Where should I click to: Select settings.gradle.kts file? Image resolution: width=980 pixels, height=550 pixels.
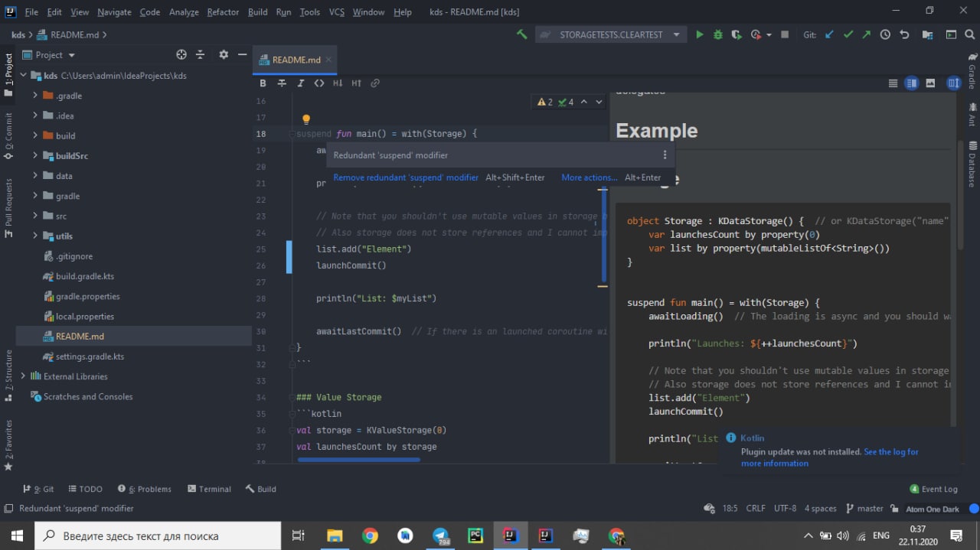(x=90, y=356)
